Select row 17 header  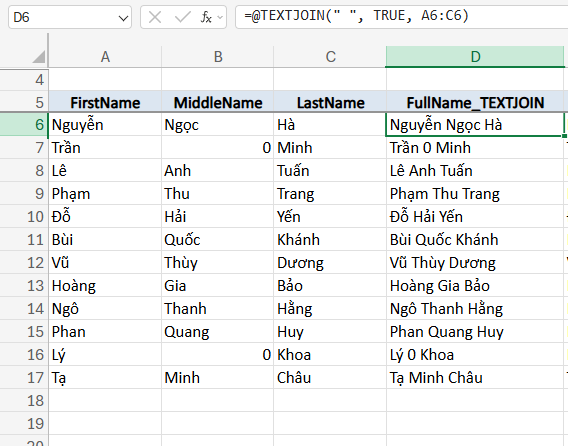pyautogui.click(x=24, y=378)
